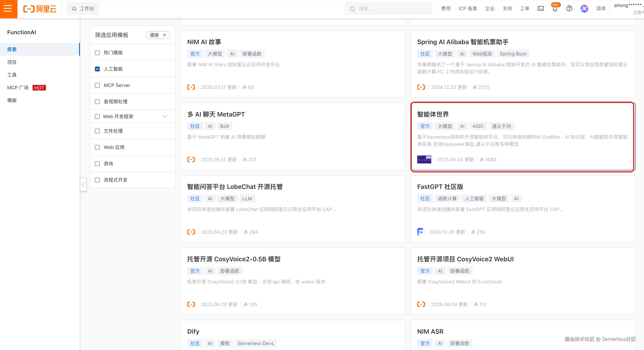Image resolution: width=644 pixels, height=350 pixels.
Task: Open the Cloud Shell terminal icon
Action: [541, 9]
